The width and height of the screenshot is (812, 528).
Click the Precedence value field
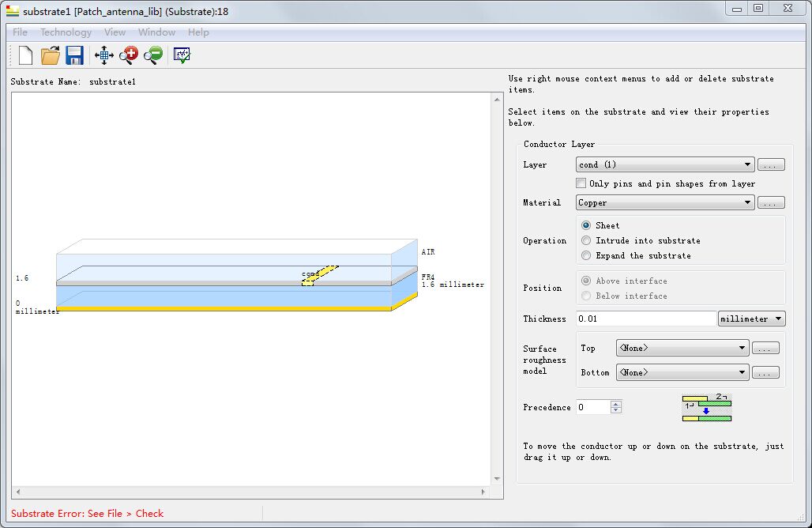tap(593, 407)
